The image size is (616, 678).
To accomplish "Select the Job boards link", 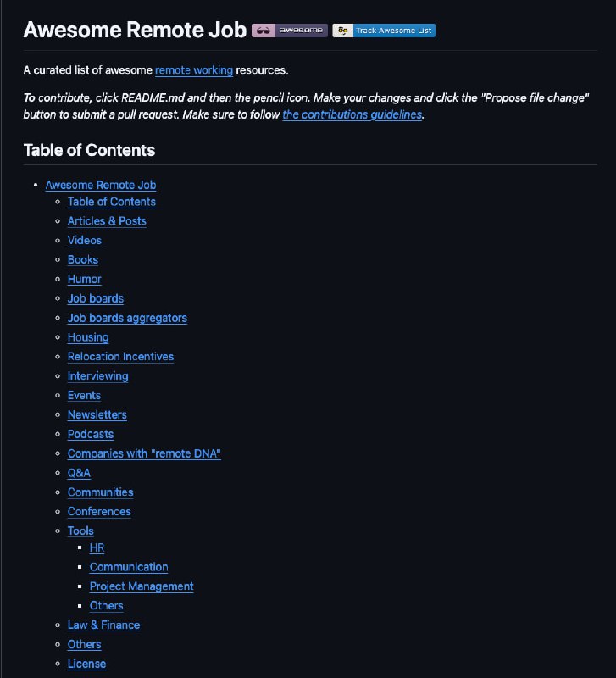I will pyautogui.click(x=96, y=299).
